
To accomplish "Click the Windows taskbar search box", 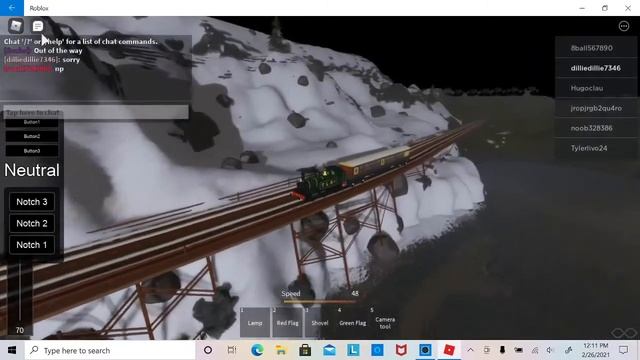I will click(110, 350).
